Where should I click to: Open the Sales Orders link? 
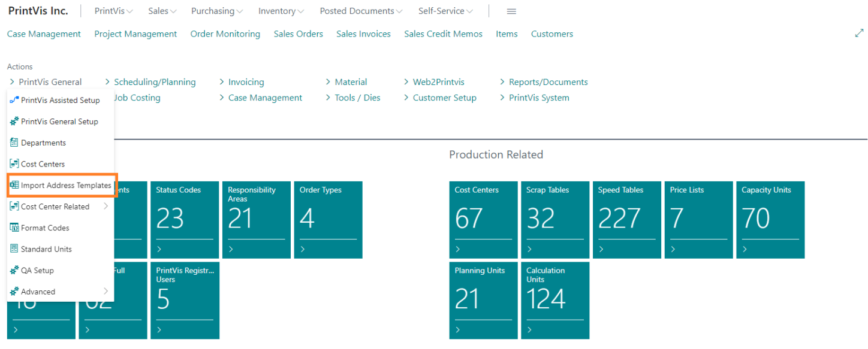[299, 34]
